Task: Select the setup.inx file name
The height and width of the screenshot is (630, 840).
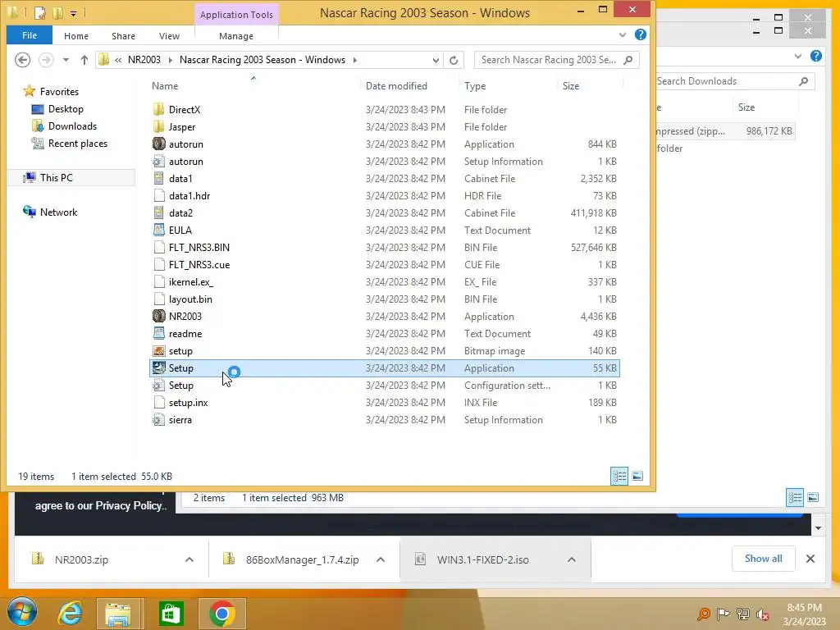Action: click(x=188, y=403)
